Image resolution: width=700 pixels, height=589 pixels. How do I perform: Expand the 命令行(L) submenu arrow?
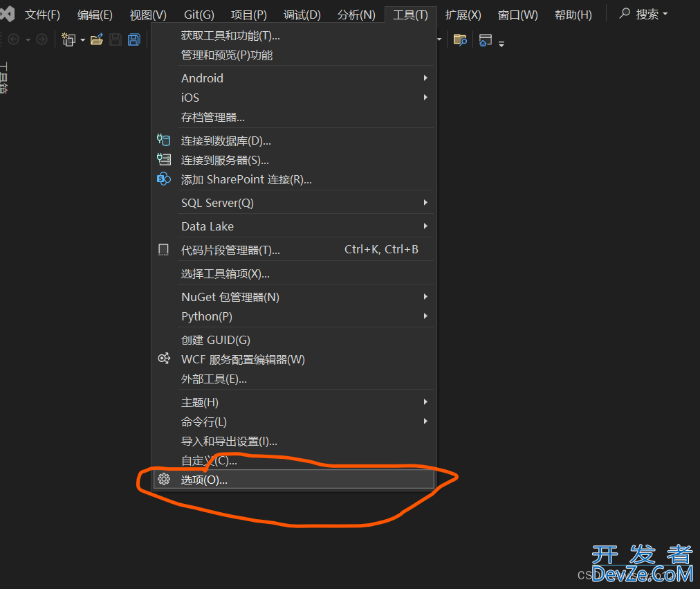[425, 421]
